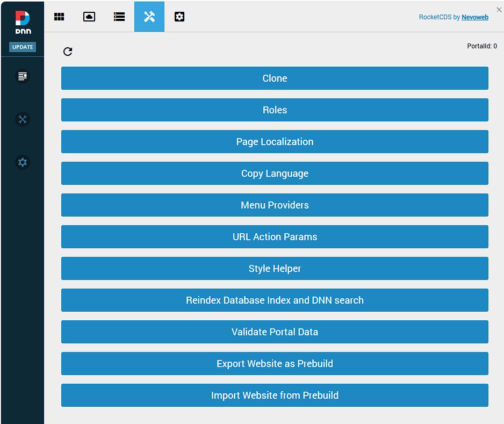Image resolution: width=504 pixels, height=424 pixels.
Task: Click the 'RocketCDS by' text
Action: pyautogui.click(x=440, y=17)
